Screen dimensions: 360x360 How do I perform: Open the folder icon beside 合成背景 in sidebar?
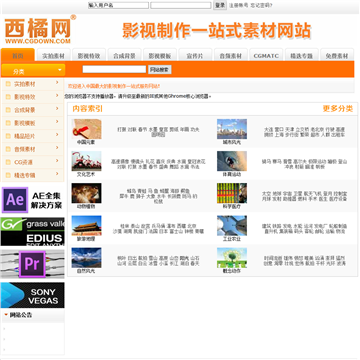[x=8, y=110]
